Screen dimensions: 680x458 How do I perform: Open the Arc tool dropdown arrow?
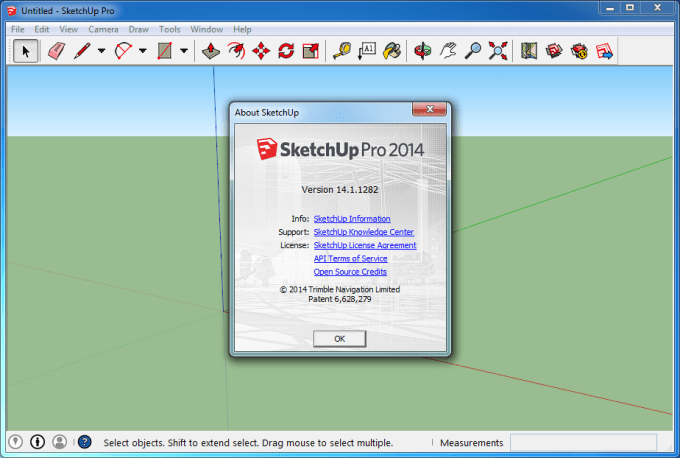click(x=143, y=51)
